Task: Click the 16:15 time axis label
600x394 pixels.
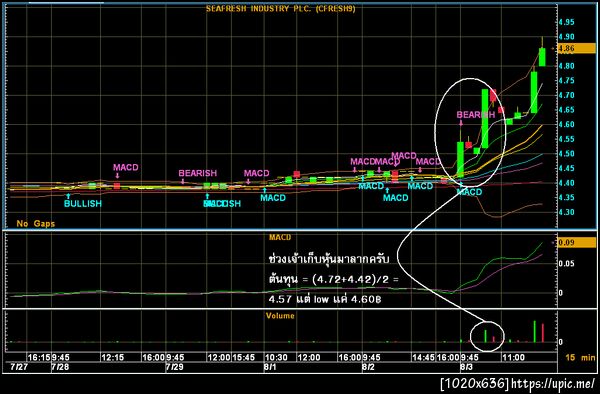Action: (x=39, y=358)
